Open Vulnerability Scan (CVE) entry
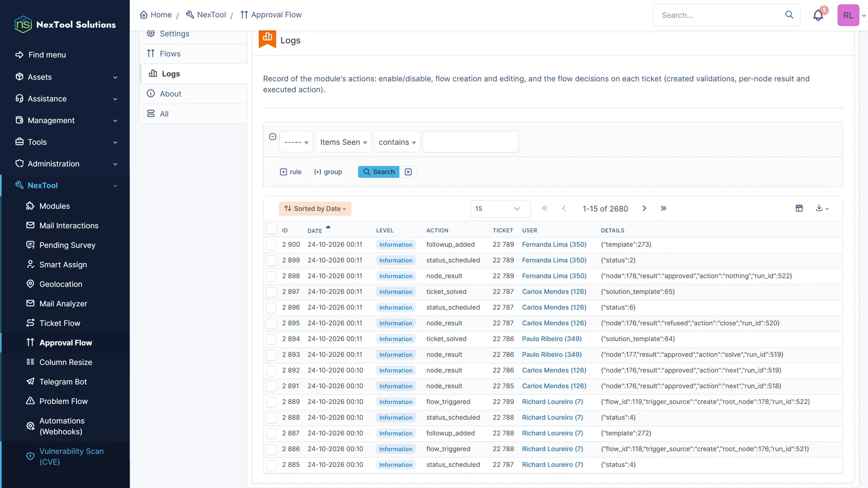Screen dimensions: 868x488 click(x=71, y=457)
